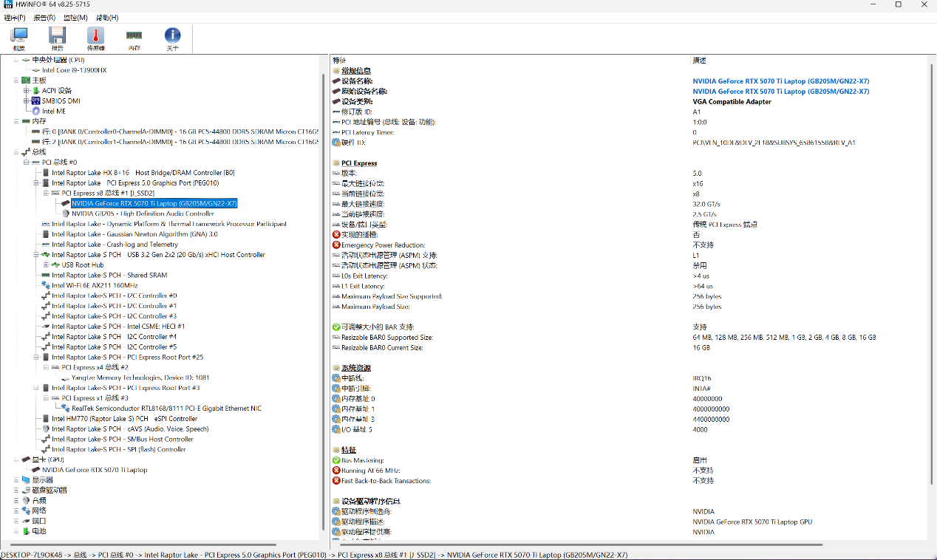Open the 关于 about info icon
Screen dimensions: 937x560
(172, 38)
